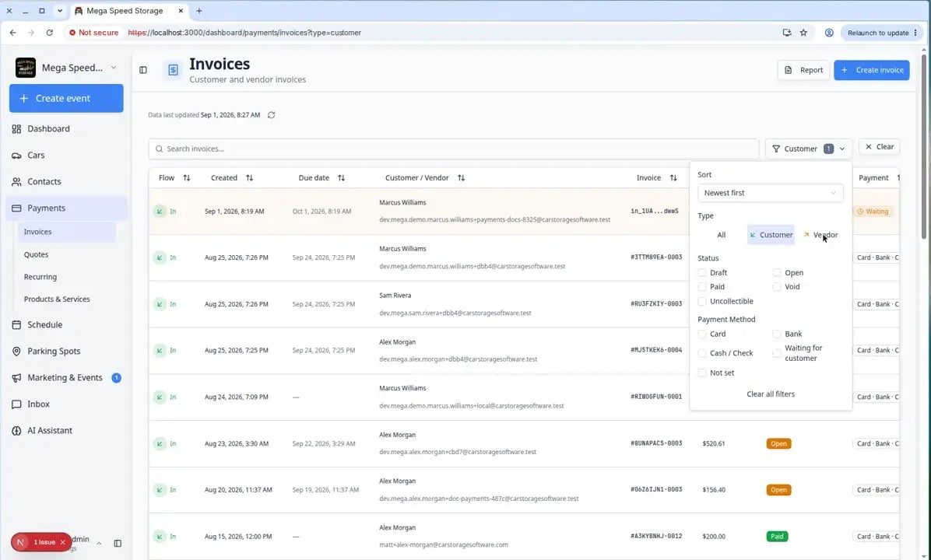The width and height of the screenshot is (931, 560).
Task: Click the Contacts people icon
Action: pyautogui.click(x=16, y=181)
